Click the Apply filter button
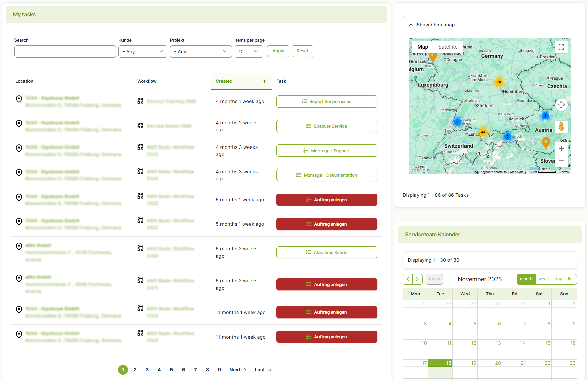The height and width of the screenshot is (380, 588). pos(278,51)
